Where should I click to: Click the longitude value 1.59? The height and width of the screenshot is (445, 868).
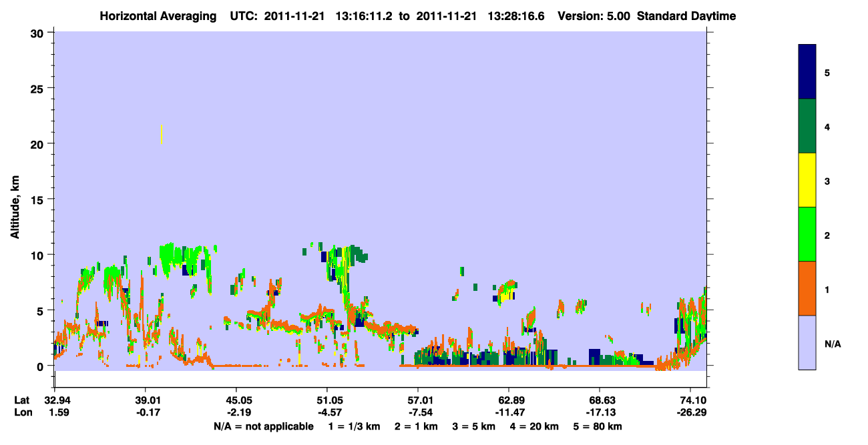pos(58,412)
